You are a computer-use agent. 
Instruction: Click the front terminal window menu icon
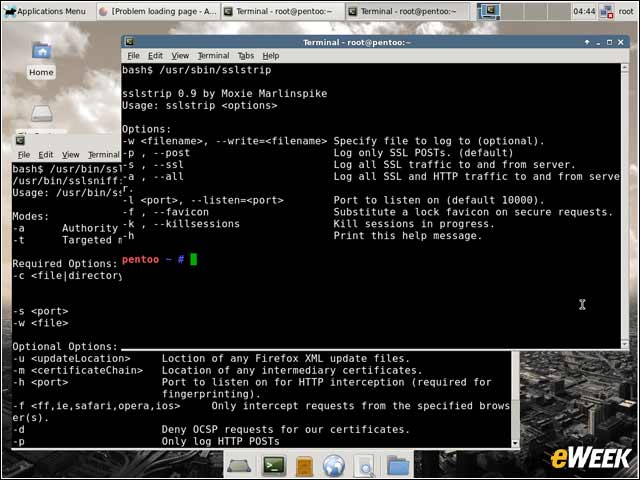pos(130,42)
